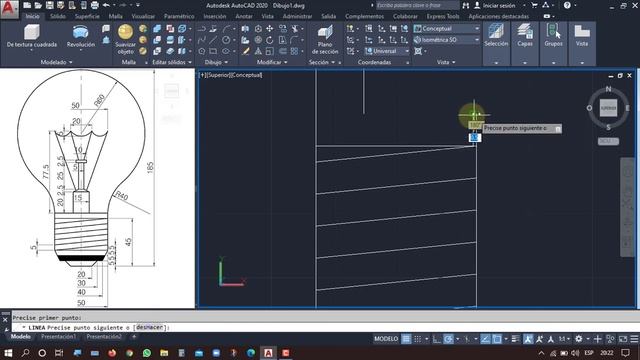Click the Undo arrow icon
The height and width of the screenshot is (360, 640).
tap(107, 5)
